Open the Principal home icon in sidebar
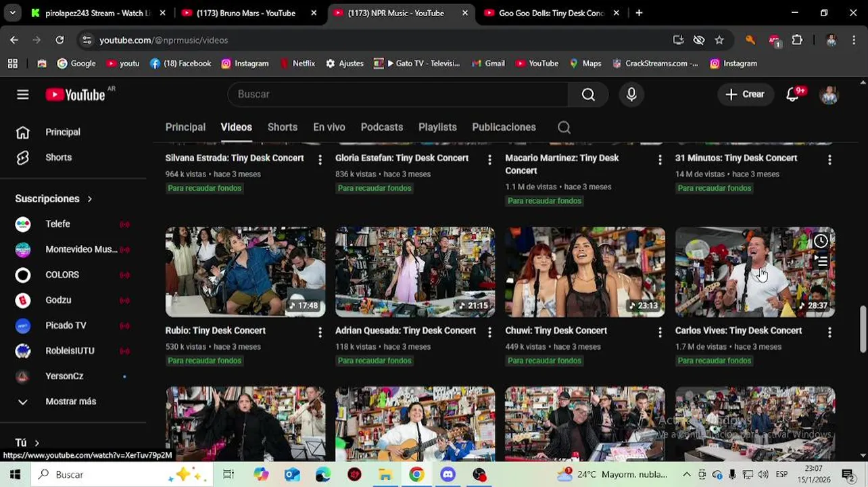Viewport: 868px width, 487px height. tap(23, 133)
